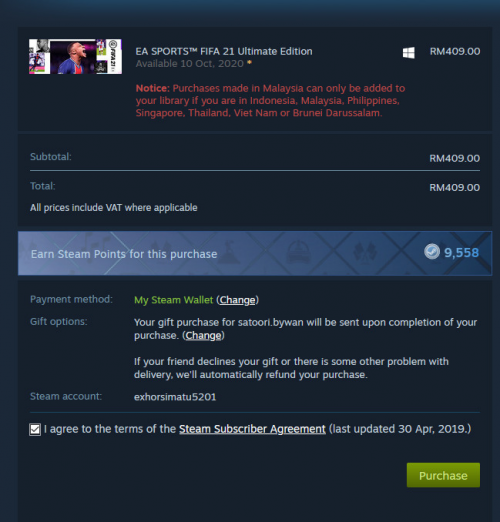The image size is (500, 522).
Task: Open the Steam Subscriber Agreement link
Action: pyautogui.click(x=252, y=429)
